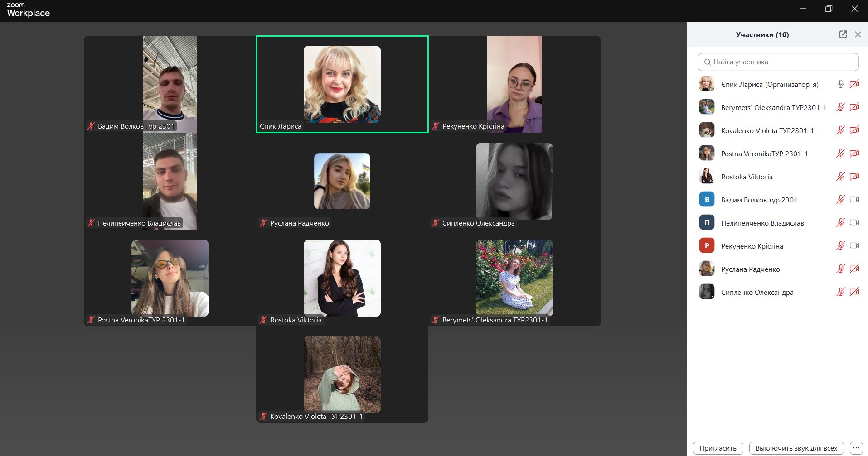
Task: Click Сипленко Олександра profile picture tile
Action: [x=514, y=181]
